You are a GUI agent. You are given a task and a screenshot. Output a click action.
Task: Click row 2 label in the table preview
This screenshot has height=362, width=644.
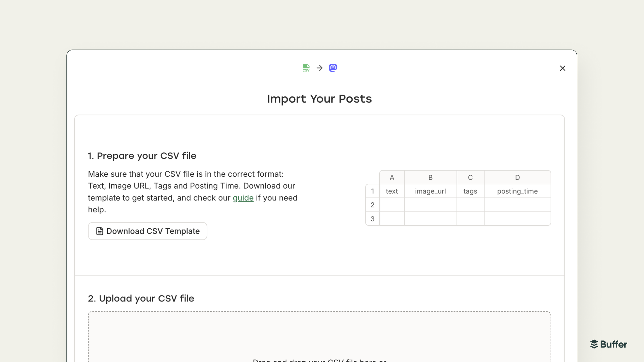click(372, 205)
